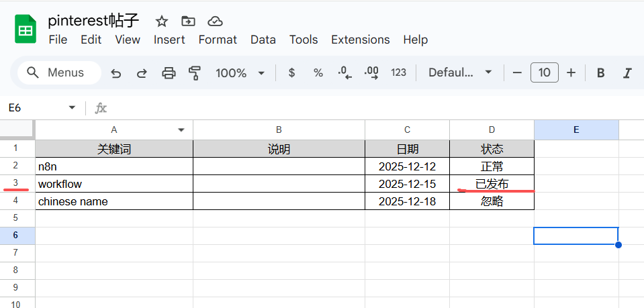Click the undo arrow icon
Screen dimensions: 644x308
click(116, 73)
